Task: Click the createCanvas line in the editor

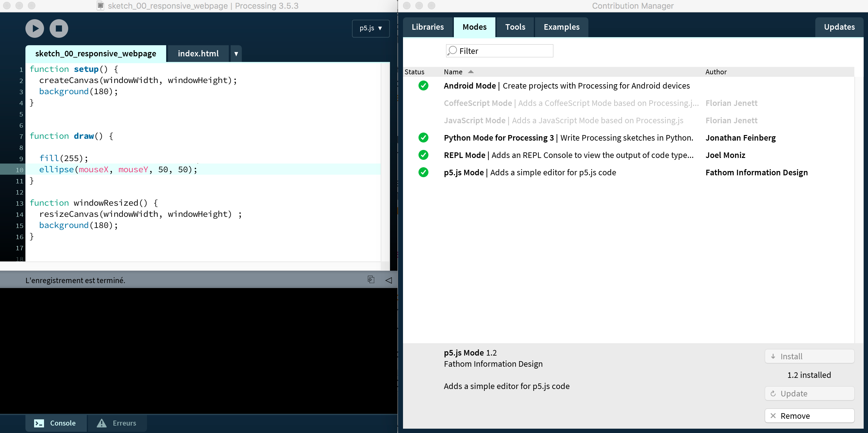Action: [x=138, y=80]
